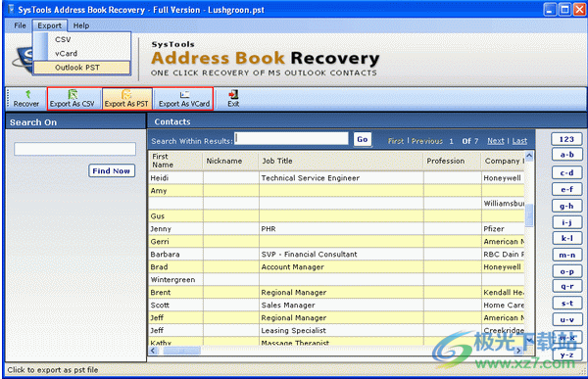Filter contacts by e-f index button
The width and height of the screenshot is (588, 379).
pyautogui.click(x=567, y=189)
